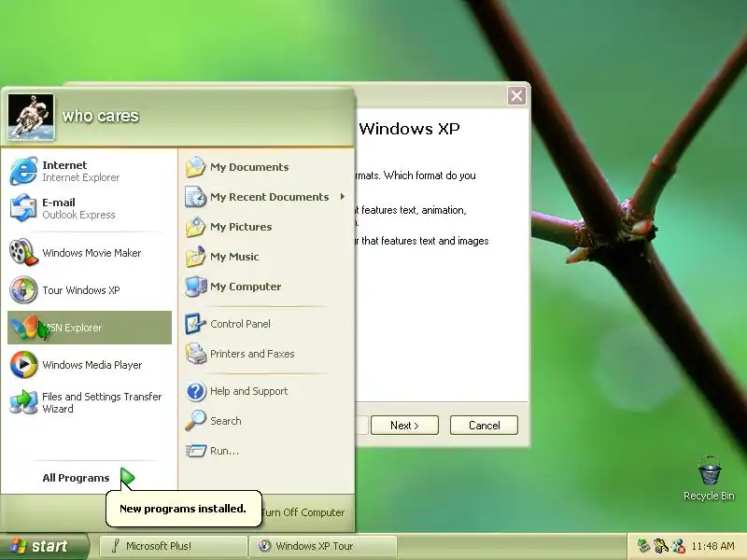Click the astronaut user account picture

coord(31,118)
